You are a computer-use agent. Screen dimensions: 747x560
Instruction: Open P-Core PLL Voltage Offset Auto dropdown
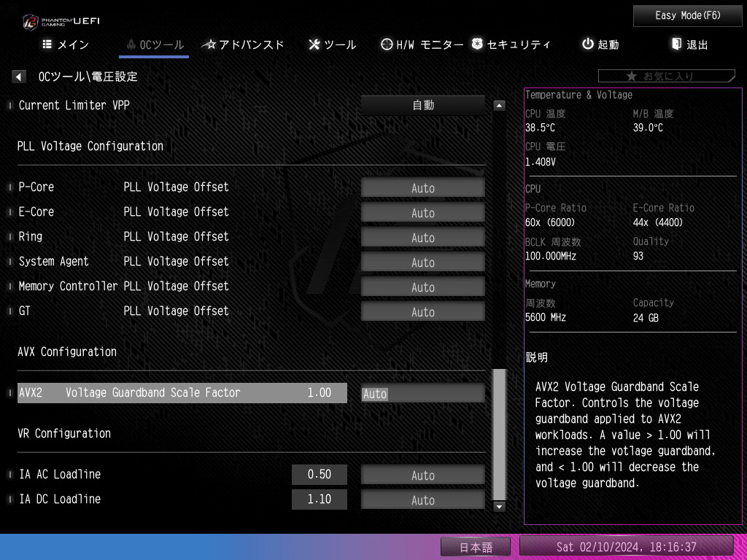click(x=423, y=187)
